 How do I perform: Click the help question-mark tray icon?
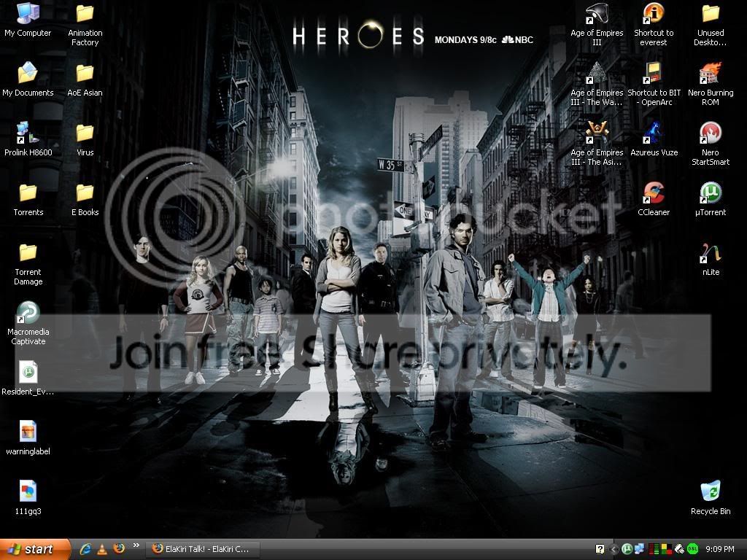click(600, 549)
